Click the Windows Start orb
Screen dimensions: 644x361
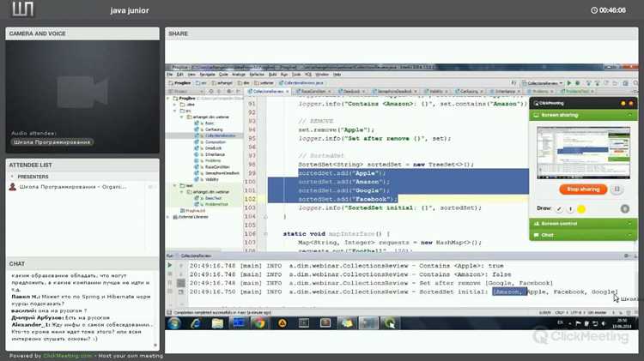[x=174, y=323]
